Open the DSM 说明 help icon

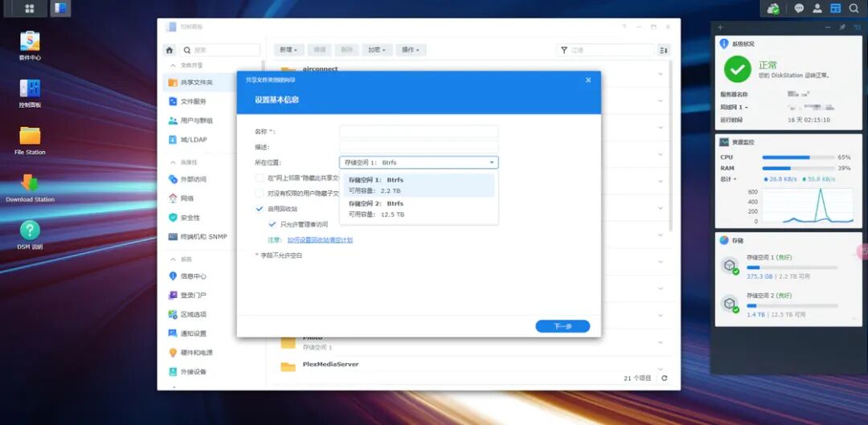pos(30,235)
